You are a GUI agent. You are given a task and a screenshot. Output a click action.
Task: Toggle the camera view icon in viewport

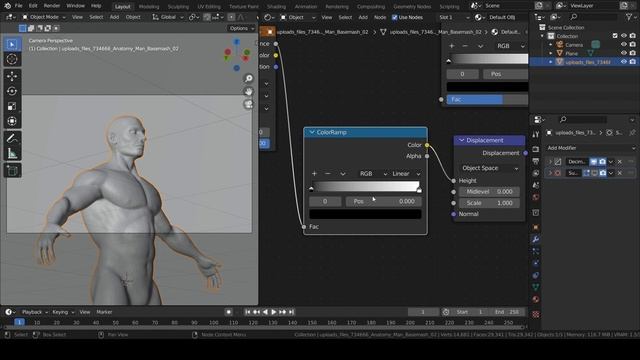[x=248, y=104]
